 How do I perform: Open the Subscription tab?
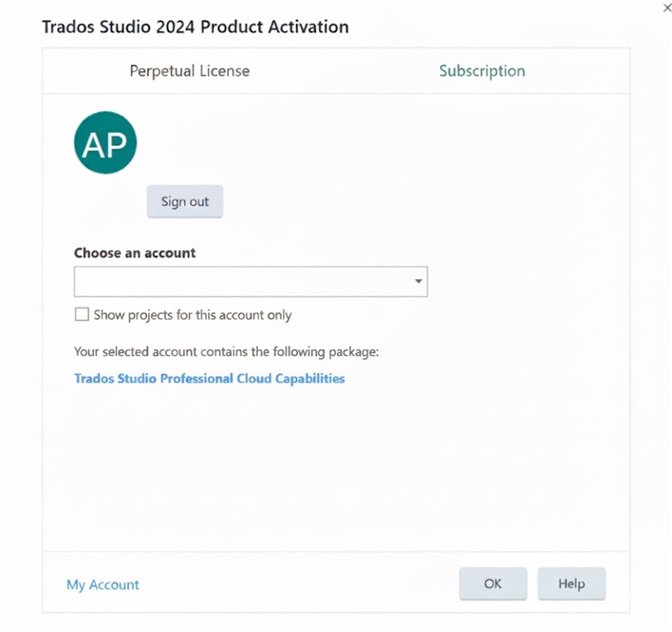(481, 71)
